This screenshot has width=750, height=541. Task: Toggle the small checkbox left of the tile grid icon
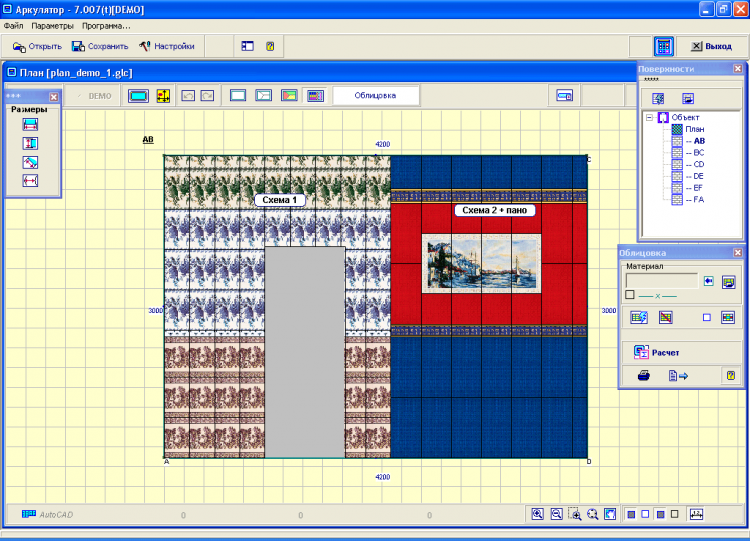tap(706, 318)
